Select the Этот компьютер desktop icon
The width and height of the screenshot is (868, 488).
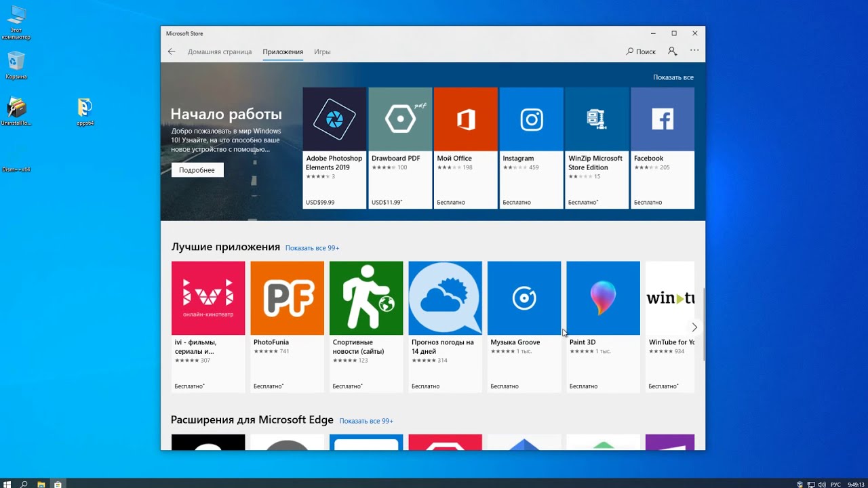[16, 22]
